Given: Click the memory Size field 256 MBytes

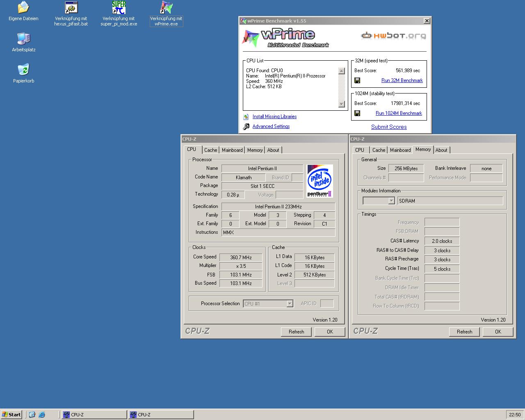Looking at the screenshot, I should [x=406, y=169].
